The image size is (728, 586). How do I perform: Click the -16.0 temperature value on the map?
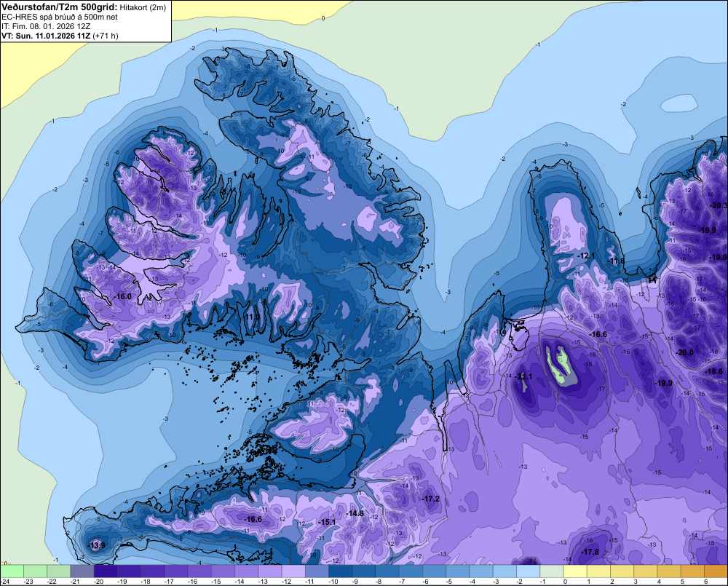tap(124, 297)
